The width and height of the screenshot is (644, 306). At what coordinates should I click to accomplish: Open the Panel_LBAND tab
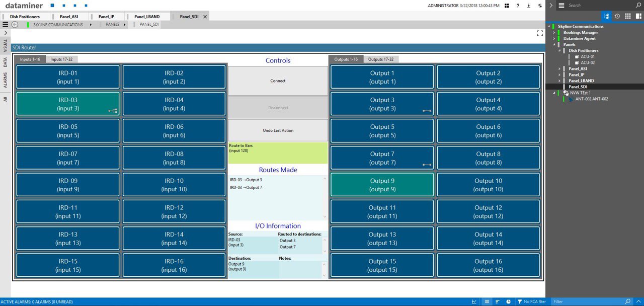click(x=146, y=17)
